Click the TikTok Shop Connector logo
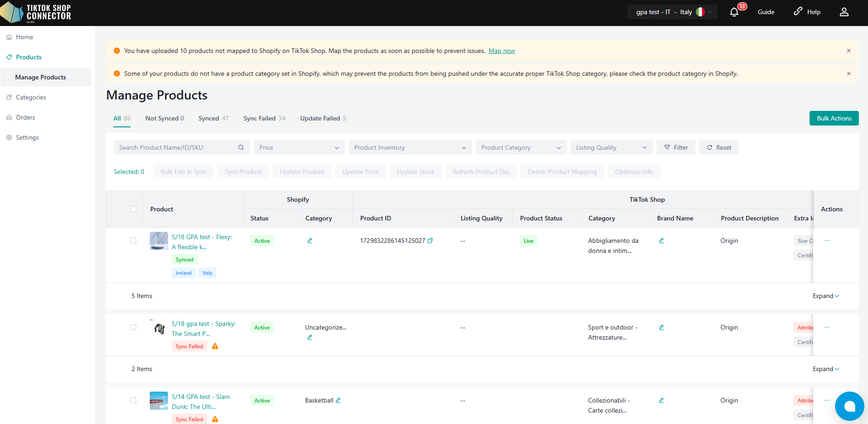The width and height of the screenshot is (868, 424). click(36, 12)
